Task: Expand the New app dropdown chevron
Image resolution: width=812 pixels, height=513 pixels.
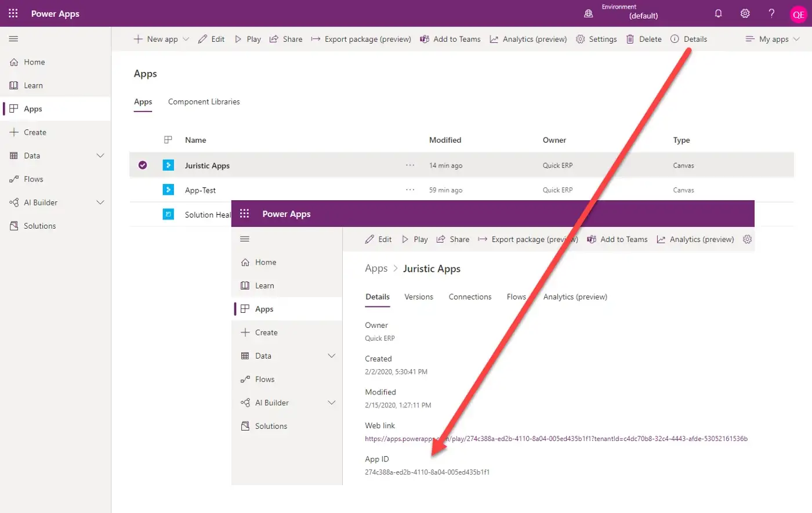Action: 186,39
